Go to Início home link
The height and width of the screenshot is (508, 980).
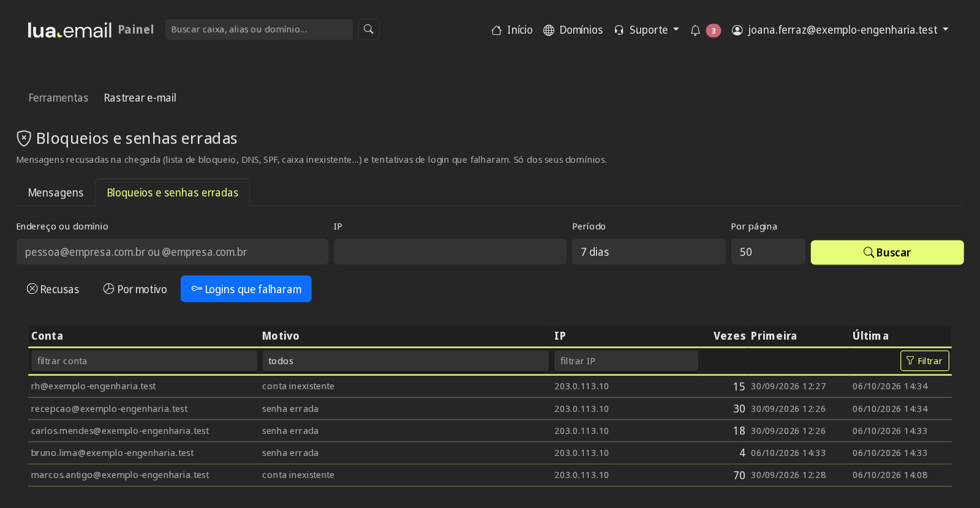tap(511, 30)
